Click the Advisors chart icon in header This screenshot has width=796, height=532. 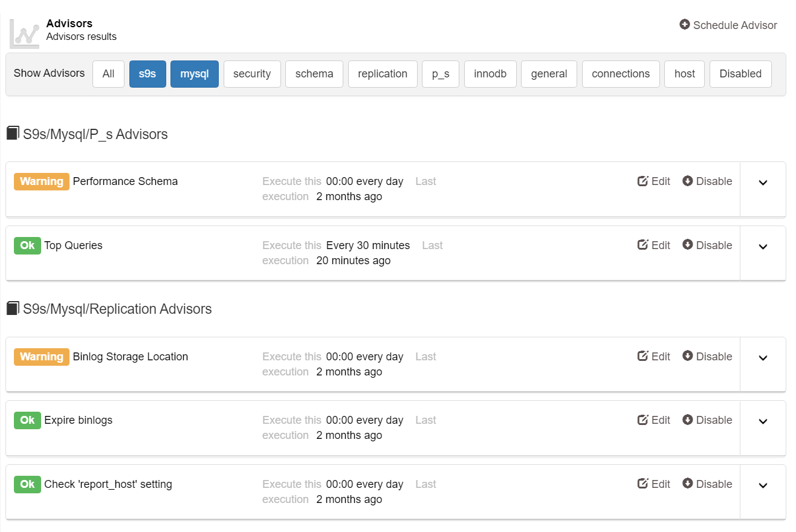click(x=24, y=33)
